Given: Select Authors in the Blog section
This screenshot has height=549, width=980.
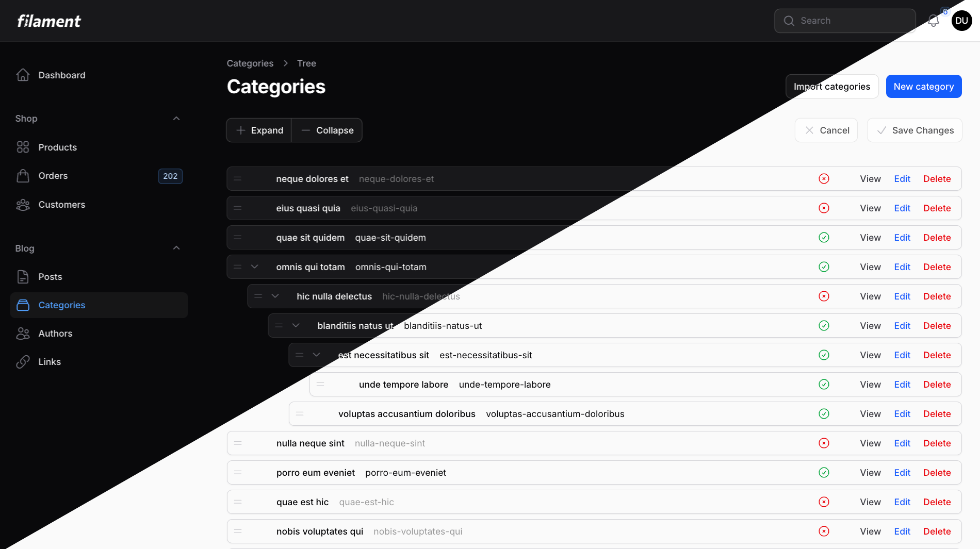Looking at the screenshot, I should (55, 333).
